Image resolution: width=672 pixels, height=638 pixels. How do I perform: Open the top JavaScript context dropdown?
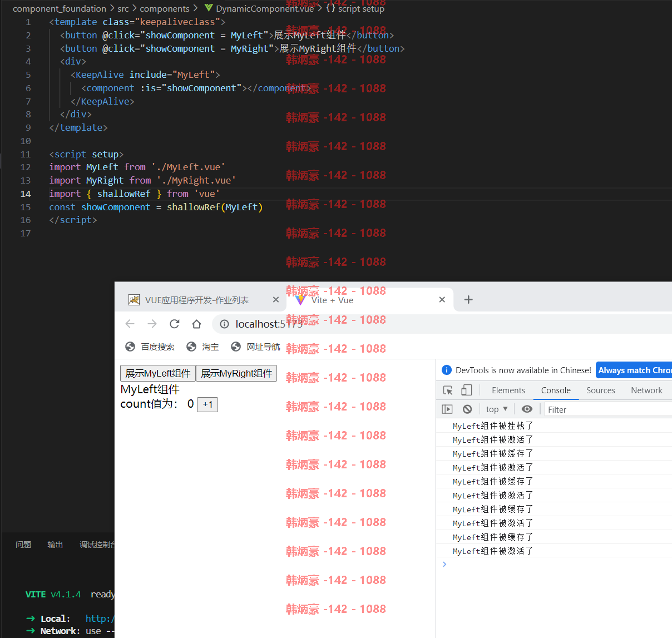497,409
